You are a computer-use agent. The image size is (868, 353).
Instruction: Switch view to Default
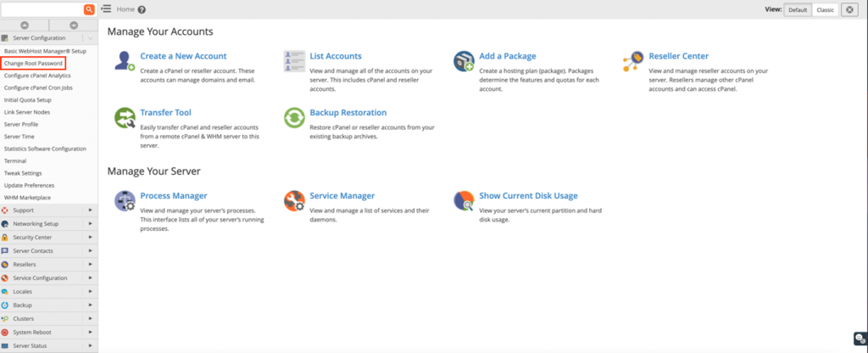797,9
